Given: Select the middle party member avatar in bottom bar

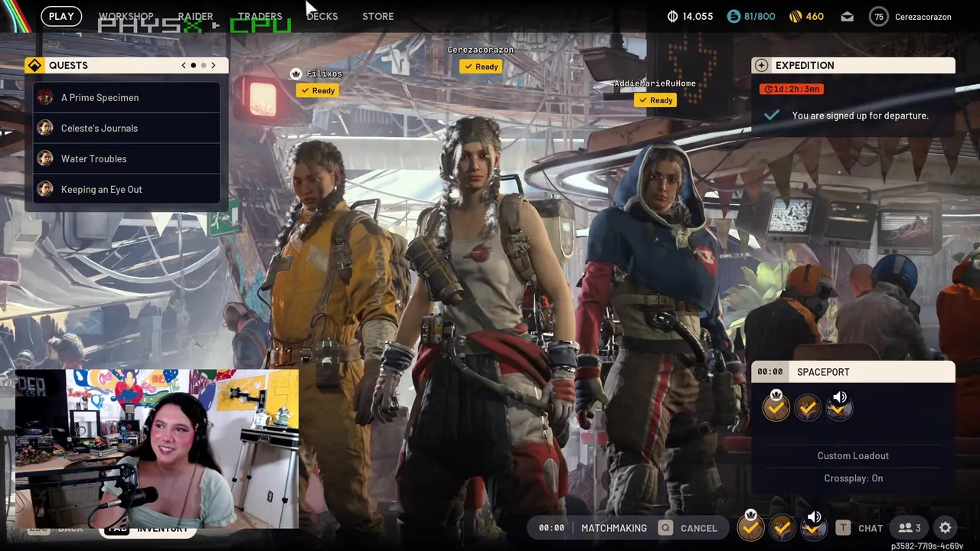Looking at the screenshot, I should click(x=782, y=527).
